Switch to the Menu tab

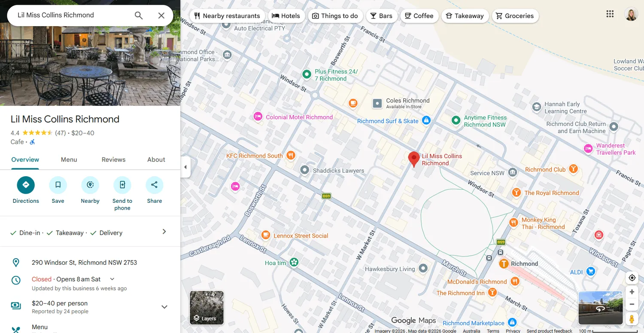[69, 159]
